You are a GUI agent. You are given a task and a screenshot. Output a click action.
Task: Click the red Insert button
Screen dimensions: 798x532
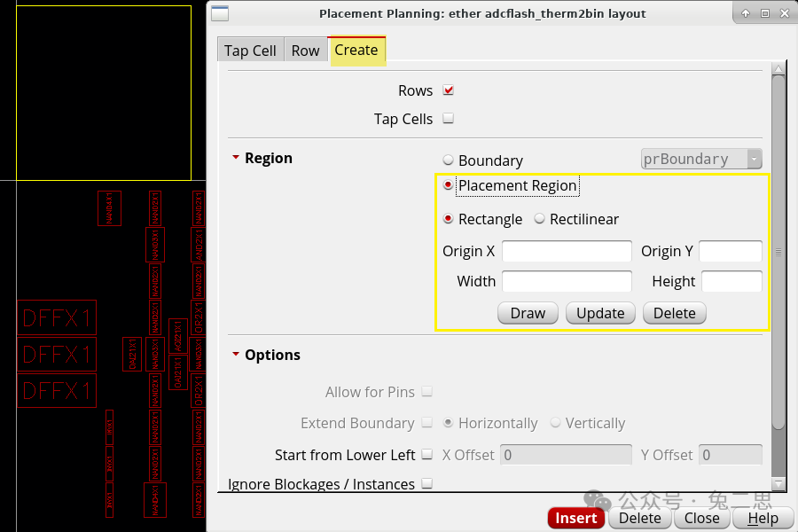(x=576, y=518)
